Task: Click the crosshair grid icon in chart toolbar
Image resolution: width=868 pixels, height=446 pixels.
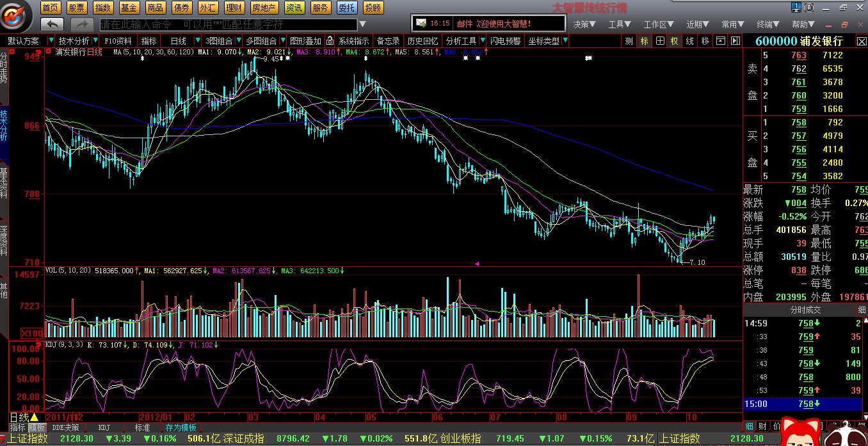Action: (x=660, y=41)
